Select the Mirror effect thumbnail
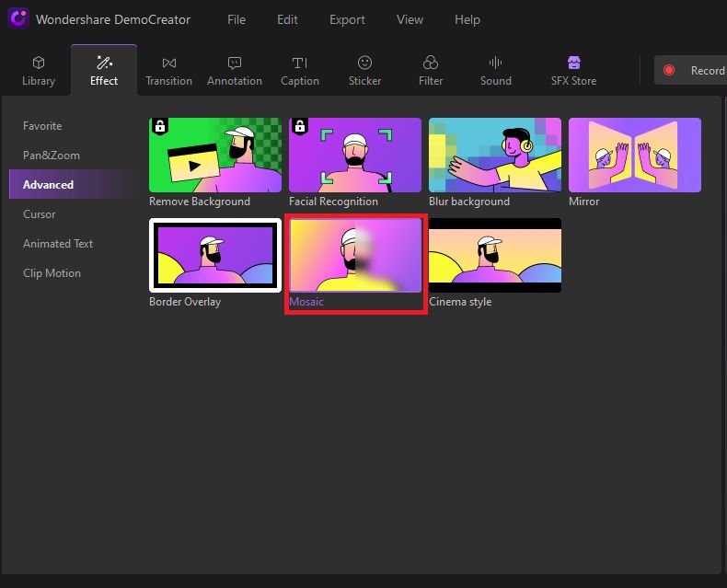 [635, 155]
